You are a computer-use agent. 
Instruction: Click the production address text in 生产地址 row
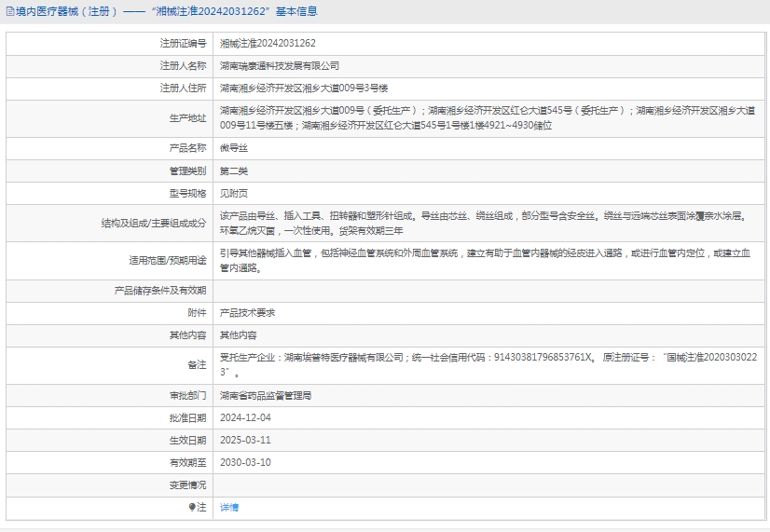[485, 117]
